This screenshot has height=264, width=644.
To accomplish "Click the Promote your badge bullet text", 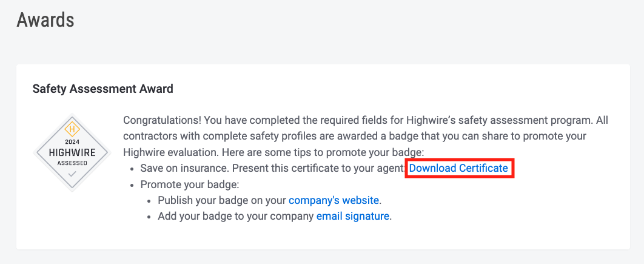I will click(190, 184).
